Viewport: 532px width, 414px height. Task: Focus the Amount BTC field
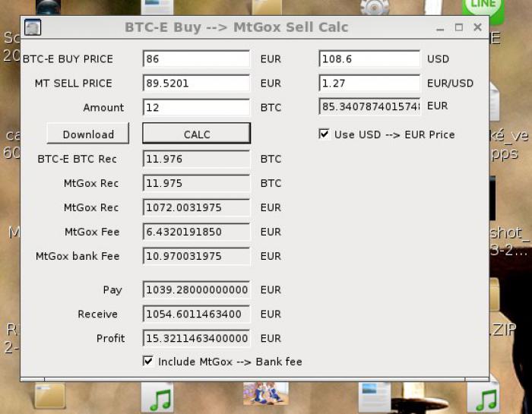pos(196,107)
